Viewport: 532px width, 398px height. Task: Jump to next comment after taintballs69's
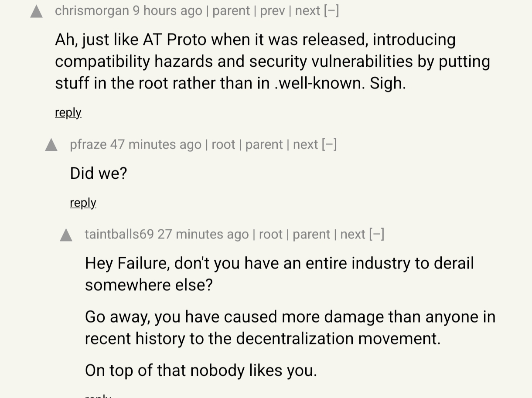coord(352,234)
